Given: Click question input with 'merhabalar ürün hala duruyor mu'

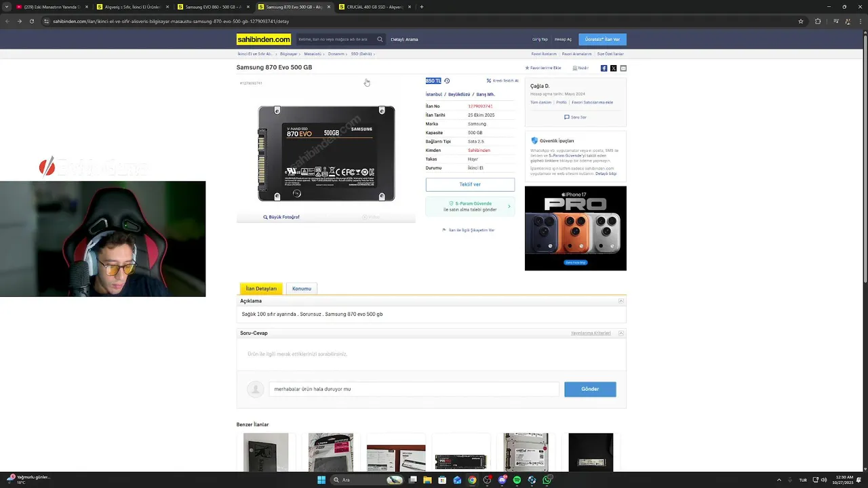Looking at the screenshot, I should pos(414,389).
